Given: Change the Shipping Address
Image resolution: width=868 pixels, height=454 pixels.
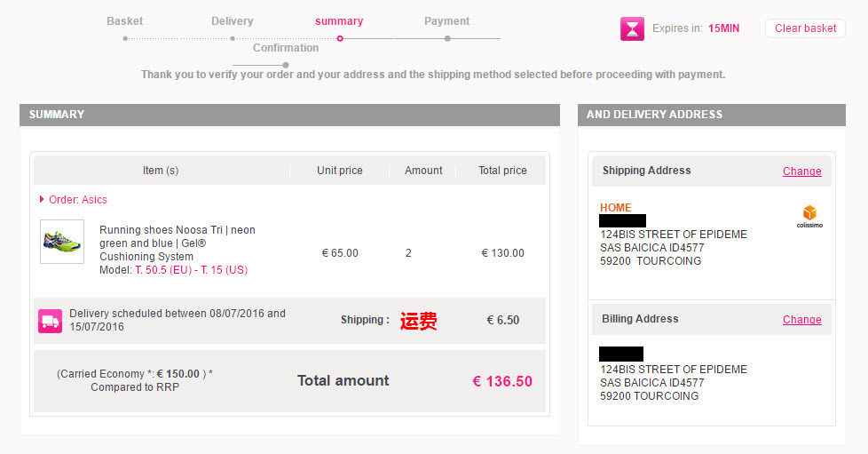Looking at the screenshot, I should pyautogui.click(x=801, y=171).
